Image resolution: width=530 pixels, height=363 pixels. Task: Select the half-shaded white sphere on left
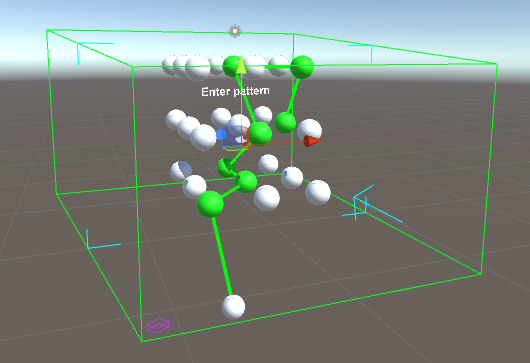pos(180,171)
